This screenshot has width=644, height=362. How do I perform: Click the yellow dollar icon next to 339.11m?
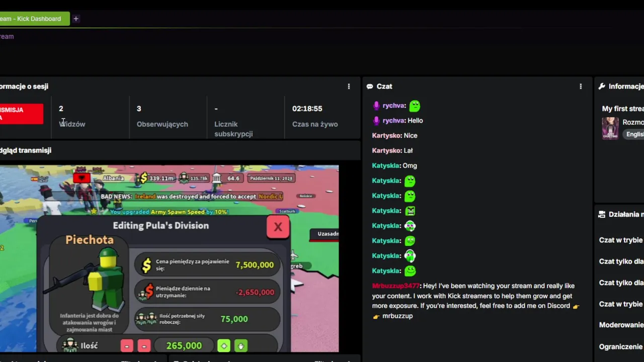(x=144, y=177)
